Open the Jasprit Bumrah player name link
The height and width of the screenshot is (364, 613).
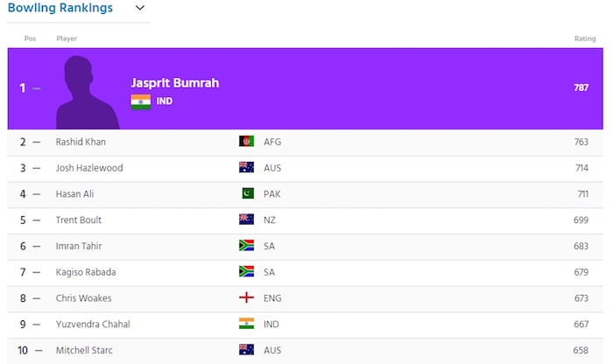[x=175, y=82]
